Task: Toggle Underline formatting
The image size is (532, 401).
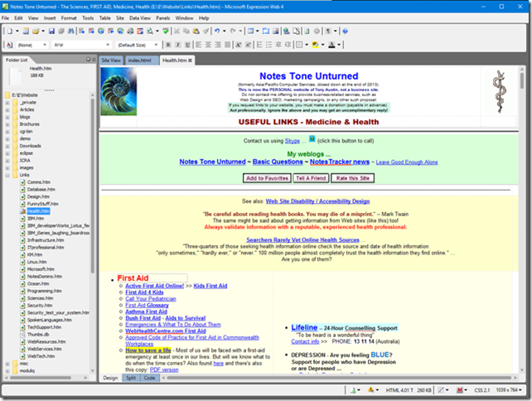Action: (187, 45)
